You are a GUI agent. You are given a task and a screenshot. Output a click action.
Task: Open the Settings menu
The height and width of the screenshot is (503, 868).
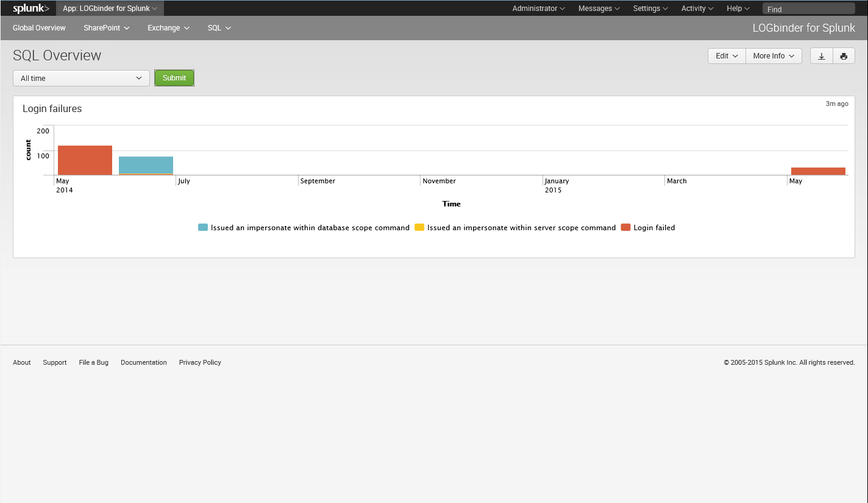pos(650,9)
